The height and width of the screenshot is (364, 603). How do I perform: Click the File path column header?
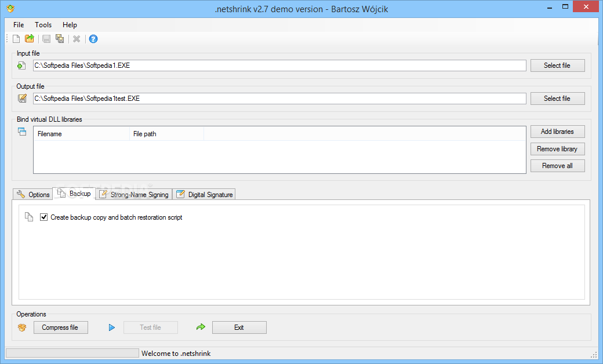[x=166, y=134]
